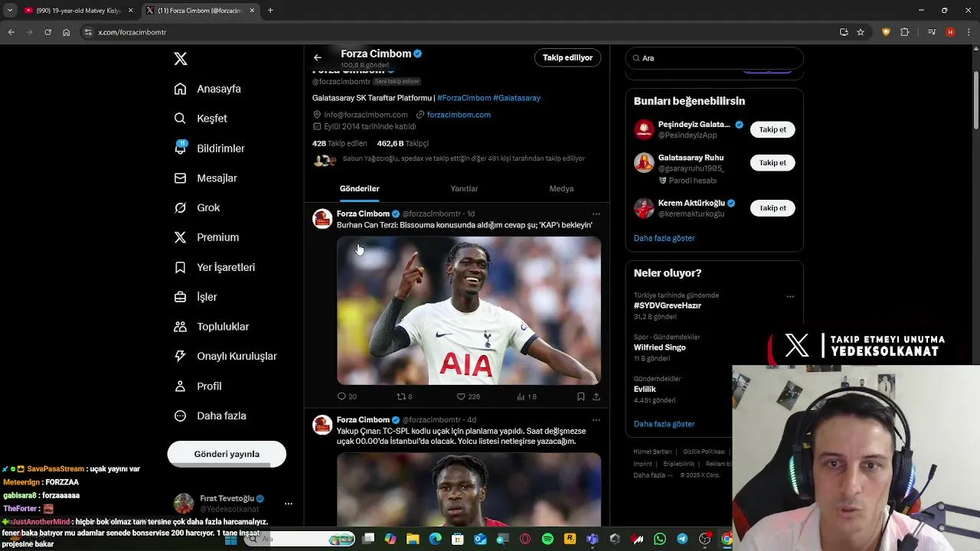Open İşler (Jobs) in sidebar
Viewport: 980px width, 551px height.
[x=195, y=297]
